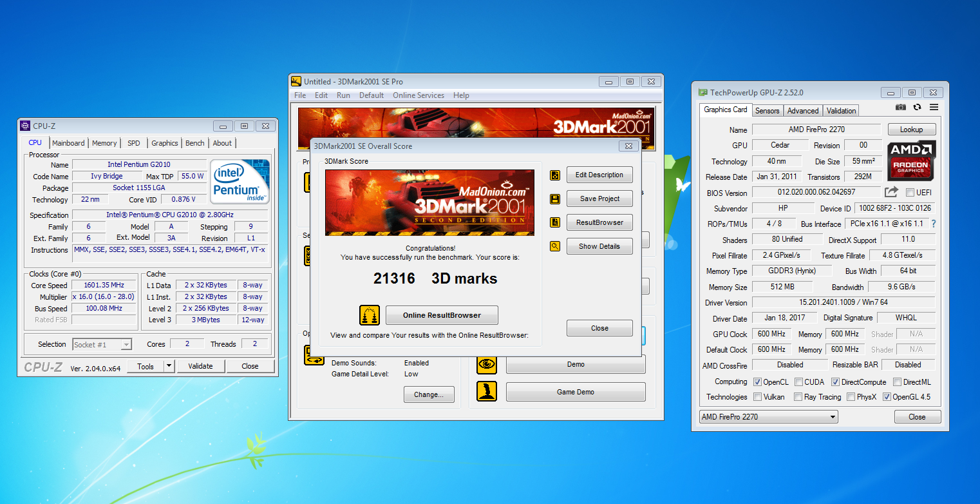
Task: Click the joystick icon beside Game Demo
Action: point(487,392)
